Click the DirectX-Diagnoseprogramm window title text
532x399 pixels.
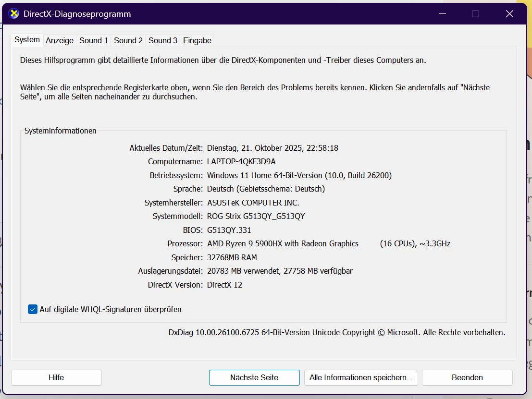77,14
